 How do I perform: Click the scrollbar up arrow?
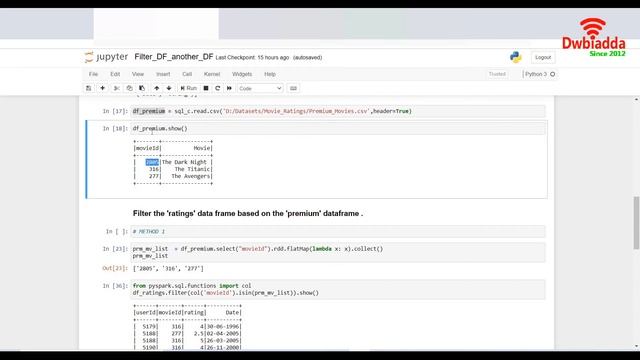tap(636, 99)
